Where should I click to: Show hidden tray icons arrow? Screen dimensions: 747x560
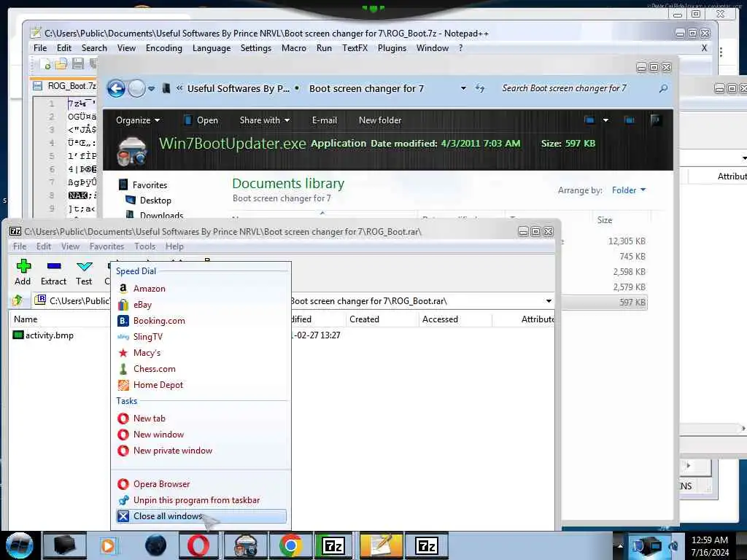tap(620, 545)
